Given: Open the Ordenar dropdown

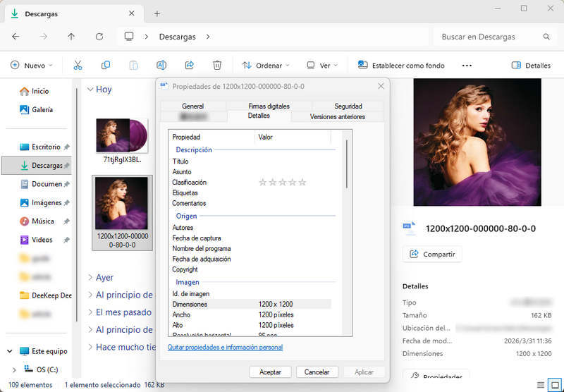Looking at the screenshot, I should [x=266, y=66].
